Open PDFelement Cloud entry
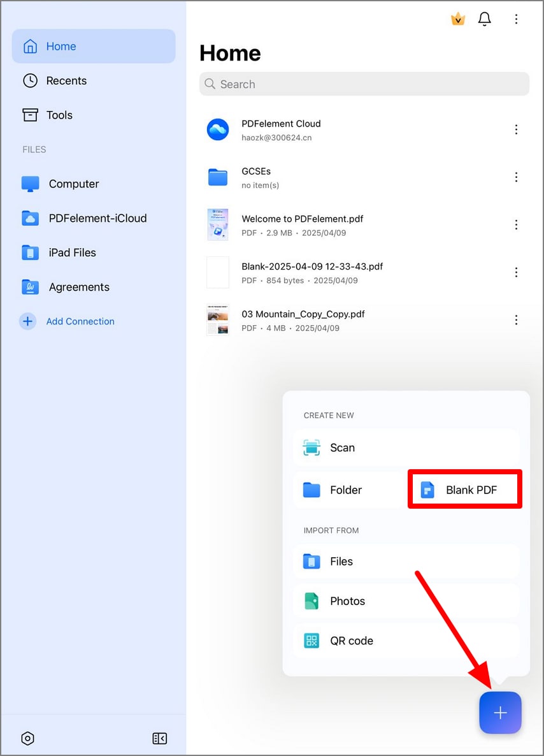The image size is (544, 756). [364, 129]
